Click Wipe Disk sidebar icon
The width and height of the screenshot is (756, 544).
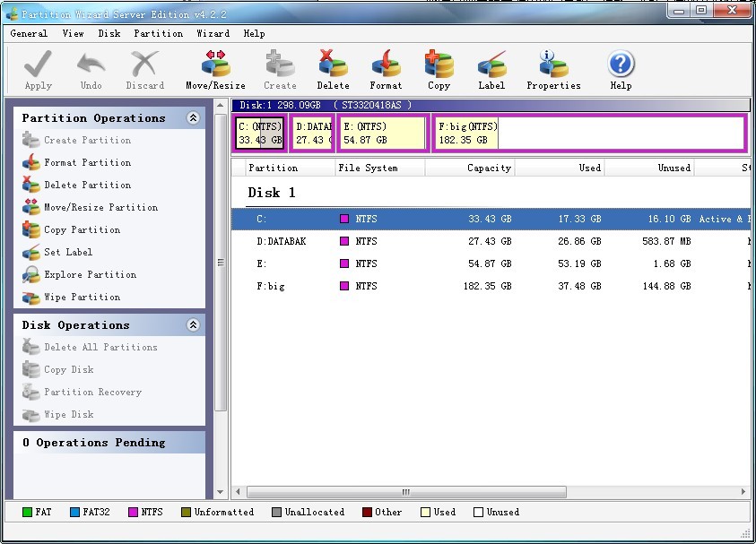[x=30, y=414]
